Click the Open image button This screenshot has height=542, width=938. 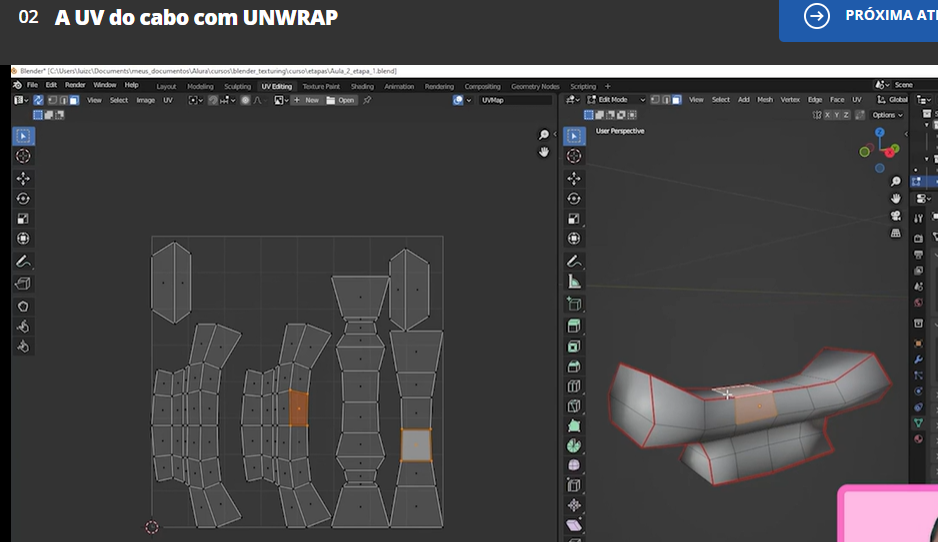tap(341, 100)
